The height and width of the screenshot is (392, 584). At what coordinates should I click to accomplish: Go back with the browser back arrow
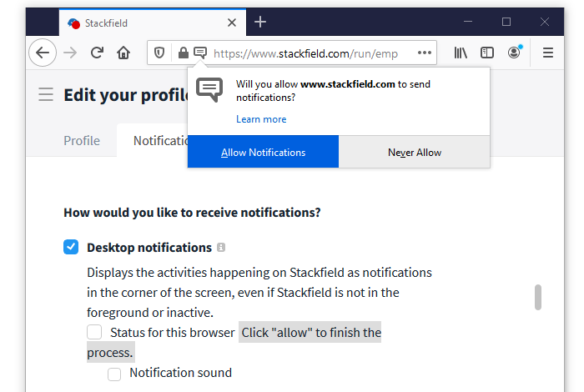click(x=43, y=53)
